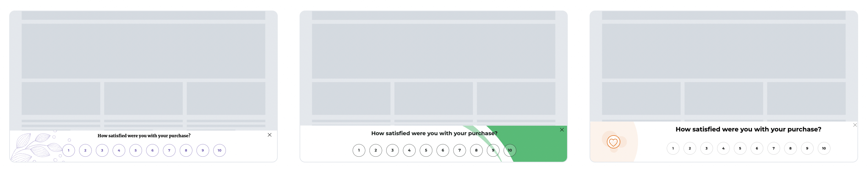Click the purple leaf illustration
Image resolution: width=868 pixels, height=173 pixels.
pyautogui.click(x=36, y=147)
